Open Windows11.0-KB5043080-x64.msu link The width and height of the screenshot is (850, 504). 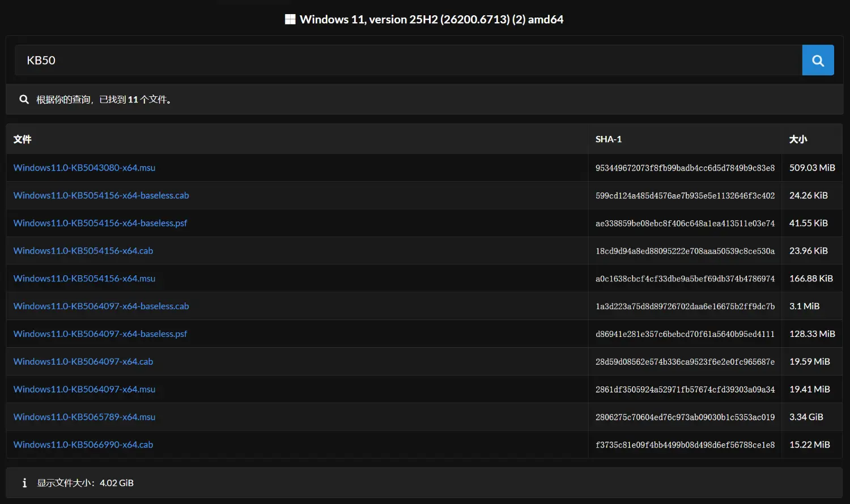coord(84,168)
